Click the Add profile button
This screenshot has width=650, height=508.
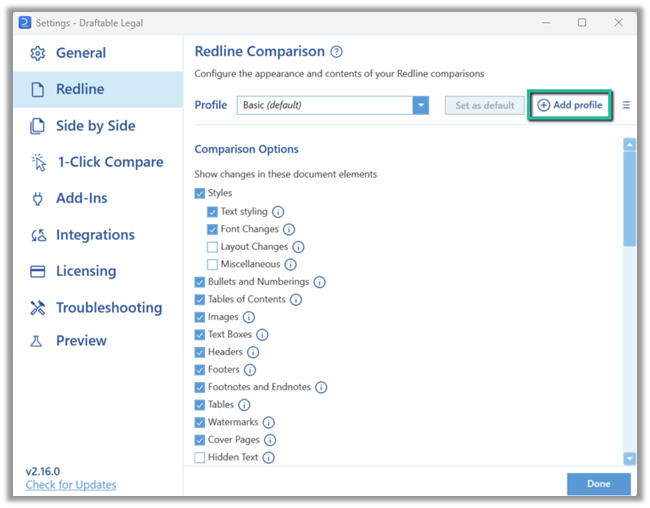(570, 105)
